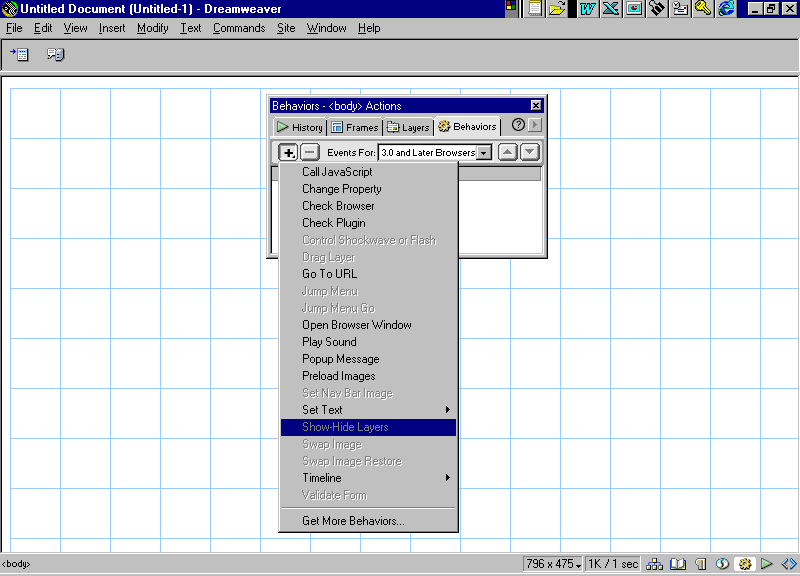Expand the Timeline submenu
This screenshot has width=800, height=576.
(368, 478)
